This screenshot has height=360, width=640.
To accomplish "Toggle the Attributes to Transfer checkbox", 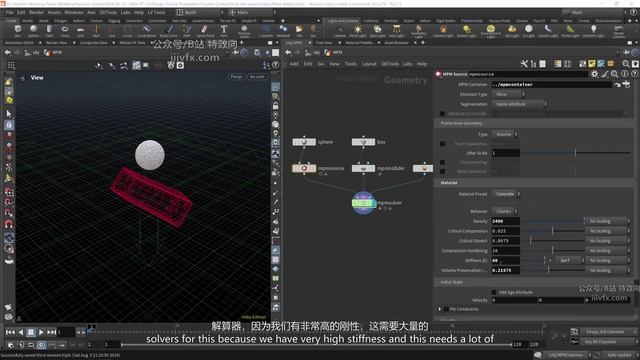I will 442,114.
